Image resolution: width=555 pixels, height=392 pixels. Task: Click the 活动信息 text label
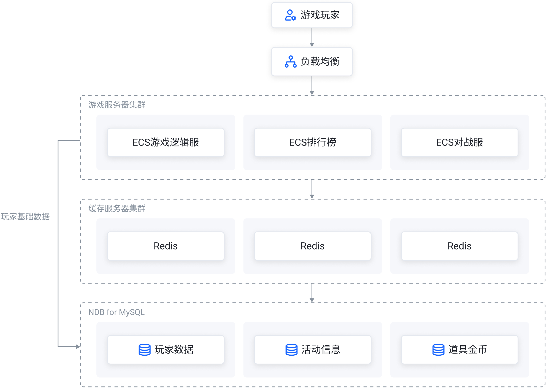pyautogui.click(x=321, y=350)
